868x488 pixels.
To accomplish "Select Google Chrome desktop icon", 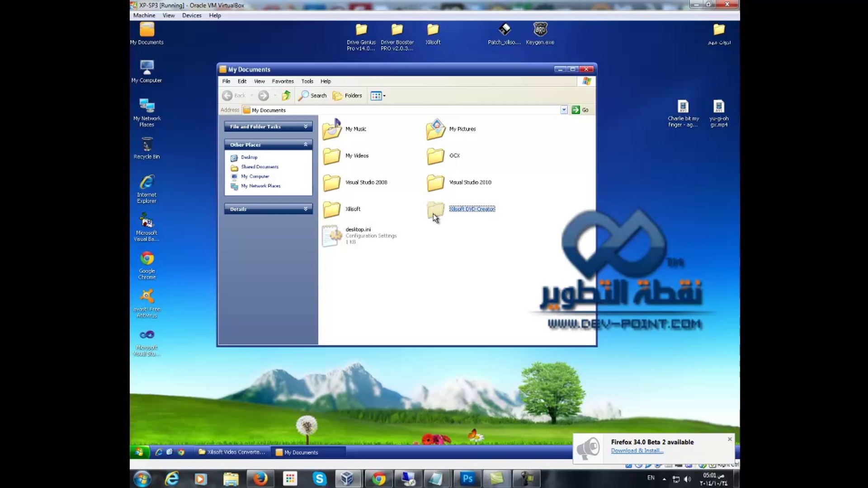I will pyautogui.click(x=146, y=265).
